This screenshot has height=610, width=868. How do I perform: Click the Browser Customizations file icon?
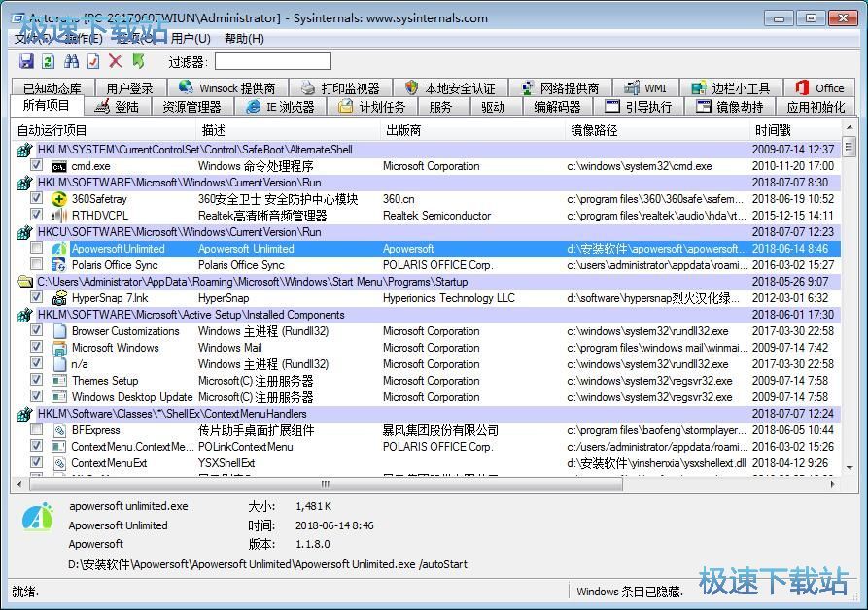point(59,331)
